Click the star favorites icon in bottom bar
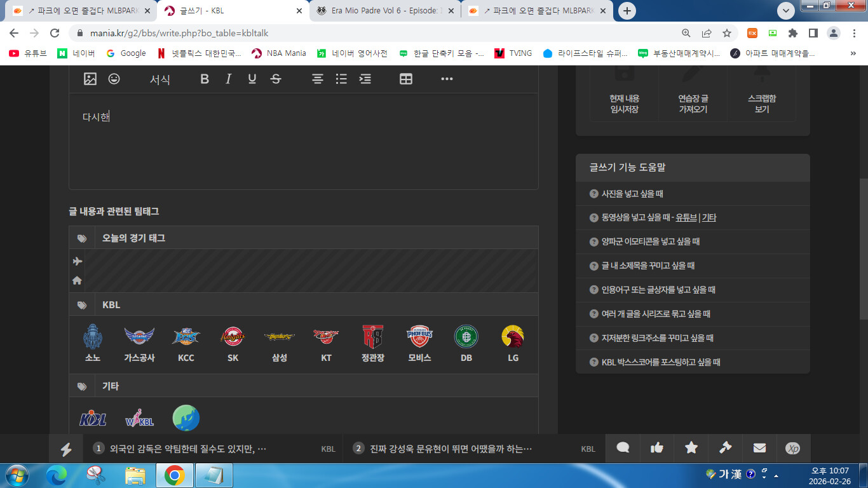Screen dimensions: 868x488 pyautogui.click(x=691, y=449)
